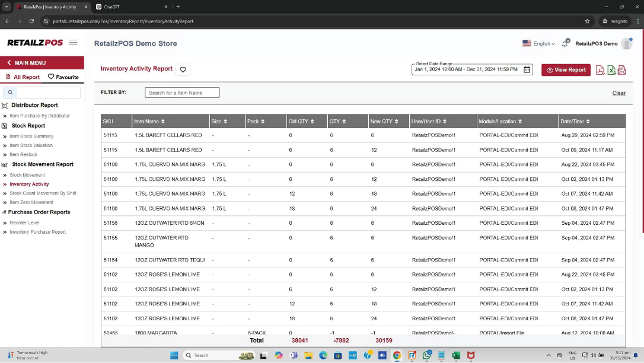Toggle favourite heart for Inventory Activity Report
Image resolution: width=644 pixels, height=363 pixels.
pyautogui.click(x=183, y=69)
